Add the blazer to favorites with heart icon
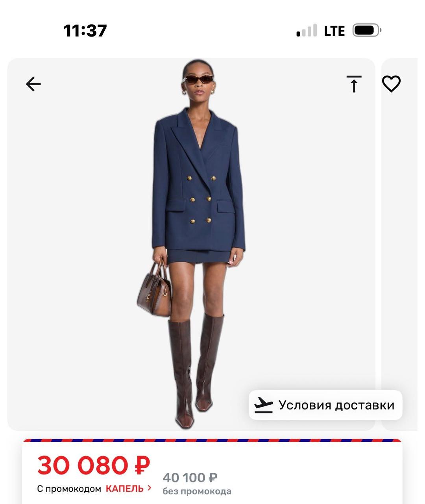The height and width of the screenshot is (504, 425). 391,83
